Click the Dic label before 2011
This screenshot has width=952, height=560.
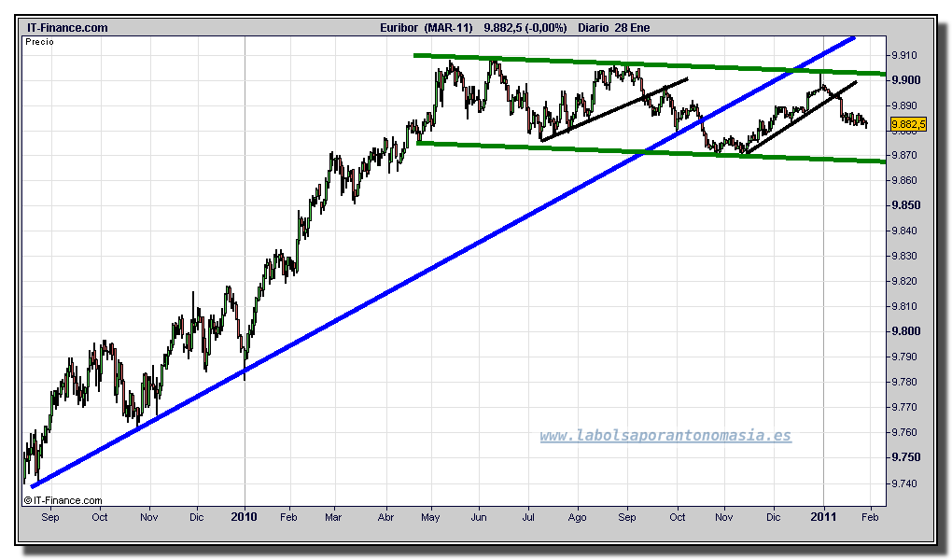point(773,517)
